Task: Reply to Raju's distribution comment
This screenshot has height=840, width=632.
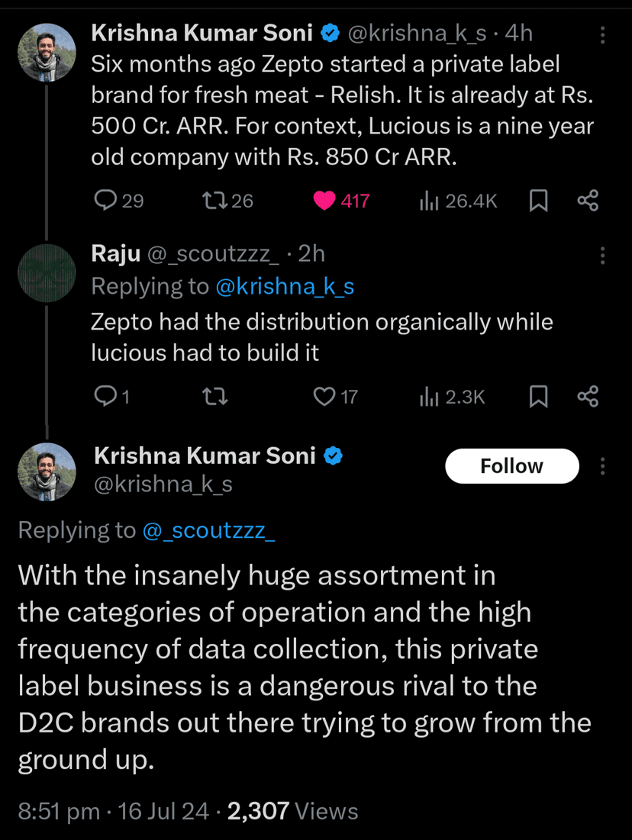Action: tap(104, 396)
